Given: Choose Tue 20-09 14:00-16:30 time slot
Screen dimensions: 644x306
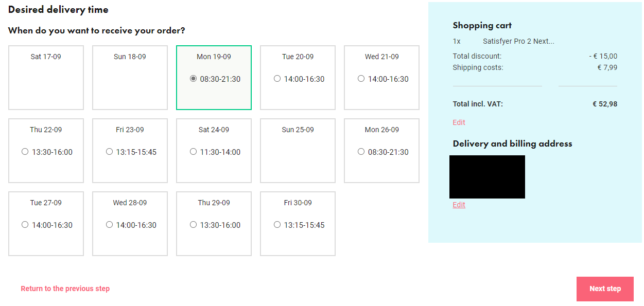Looking at the screenshot, I should click(277, 79).
